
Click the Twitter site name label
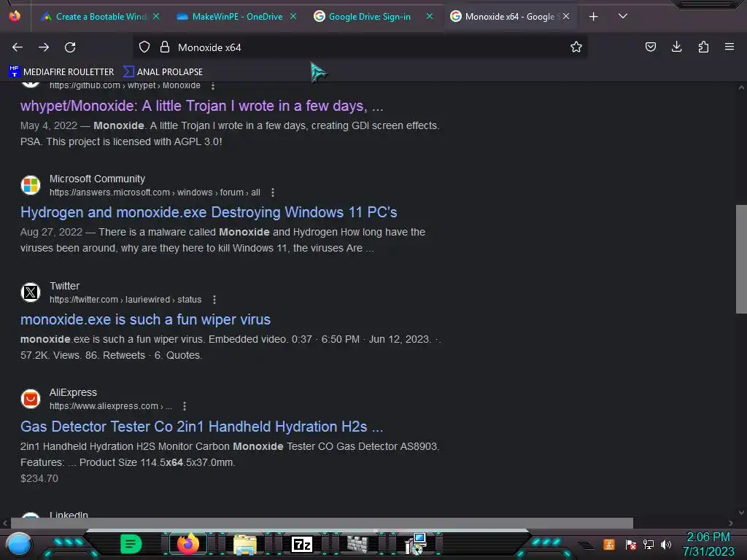point(64,286)
